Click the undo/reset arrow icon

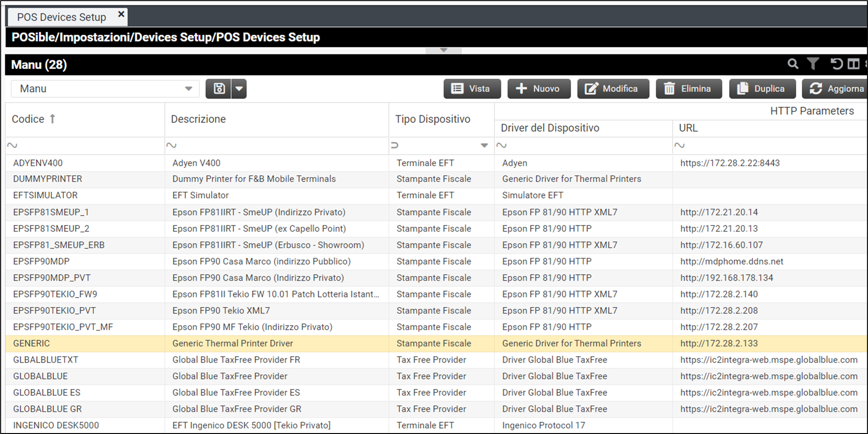point(836,64)
